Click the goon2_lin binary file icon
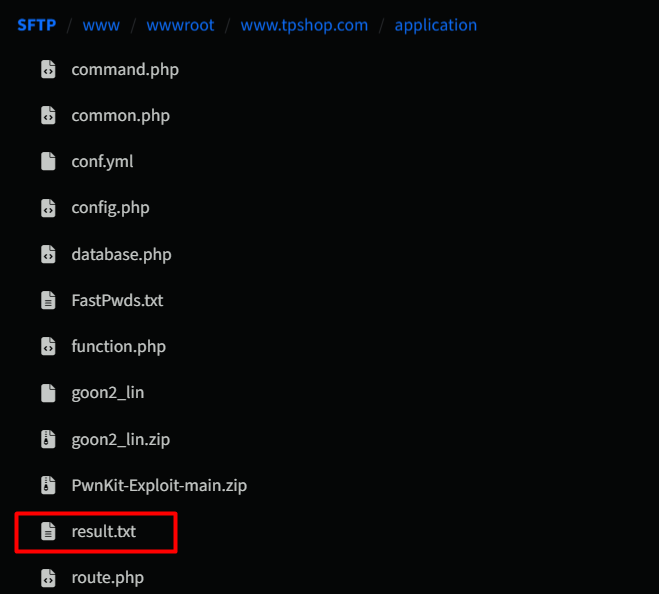 coord(47,393)
